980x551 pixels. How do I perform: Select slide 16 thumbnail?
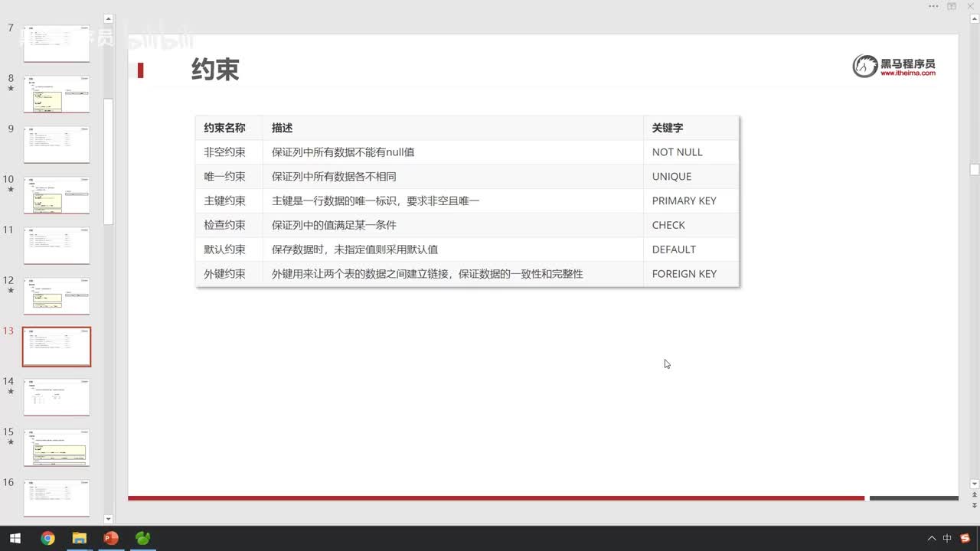(57, 498)
